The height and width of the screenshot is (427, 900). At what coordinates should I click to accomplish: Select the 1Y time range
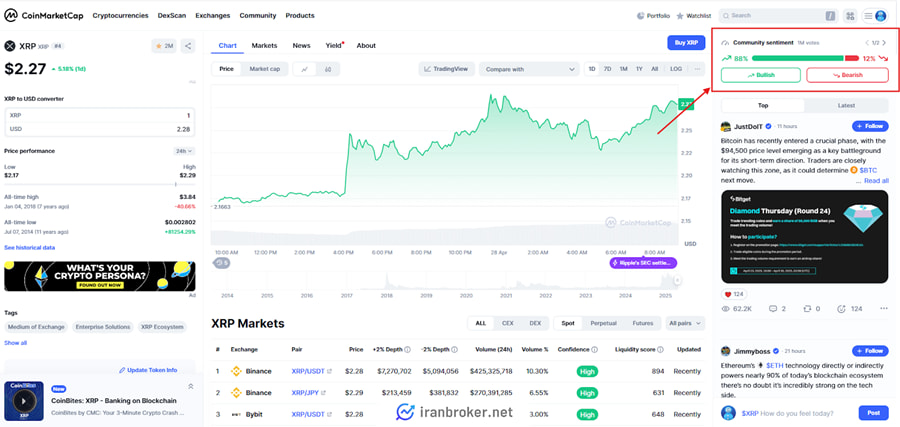(639, 69)
